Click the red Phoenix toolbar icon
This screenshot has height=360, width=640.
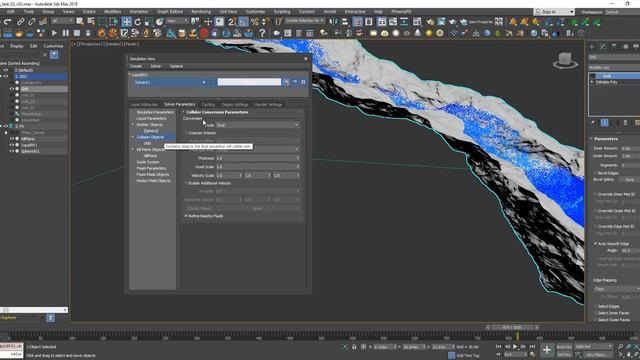(204, 33)
